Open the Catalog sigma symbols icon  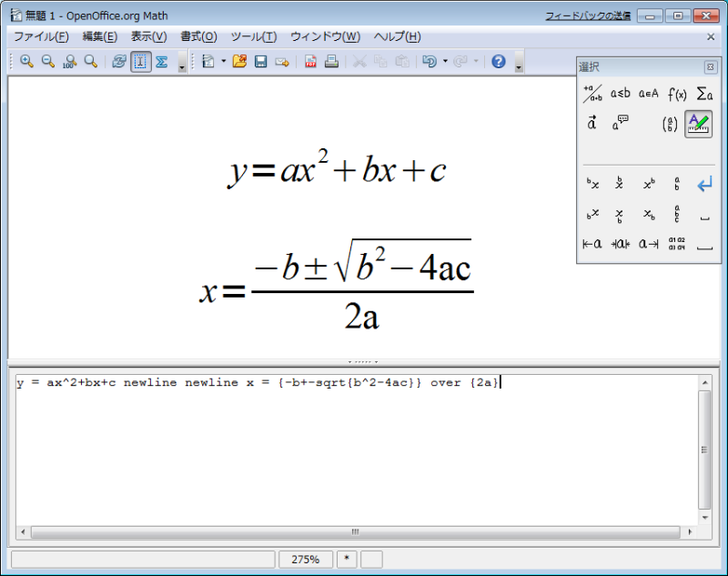162,61
